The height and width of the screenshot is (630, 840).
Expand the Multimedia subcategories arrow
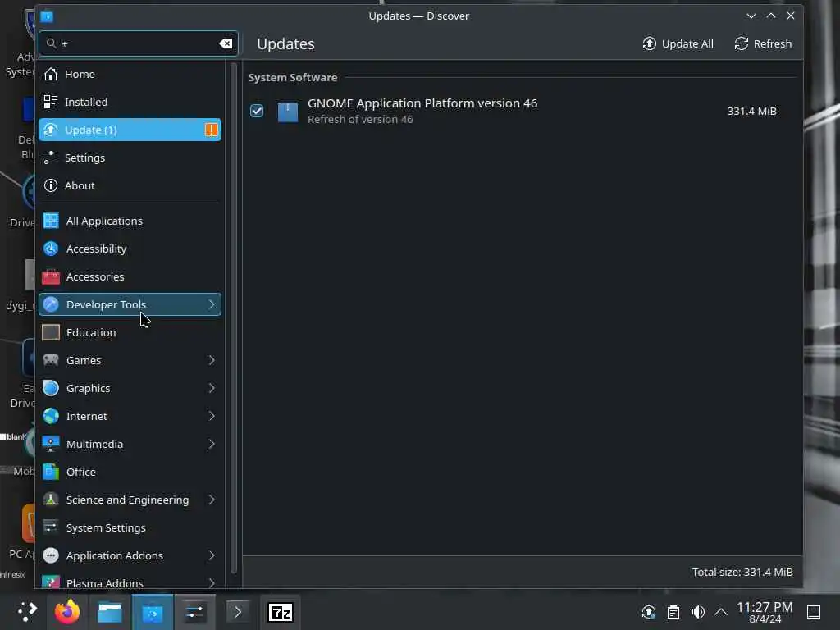pos(212,444)
